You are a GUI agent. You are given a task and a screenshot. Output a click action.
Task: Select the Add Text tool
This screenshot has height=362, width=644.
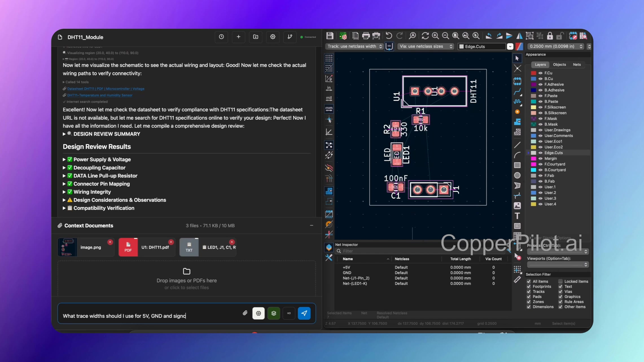tap(517, 216)
